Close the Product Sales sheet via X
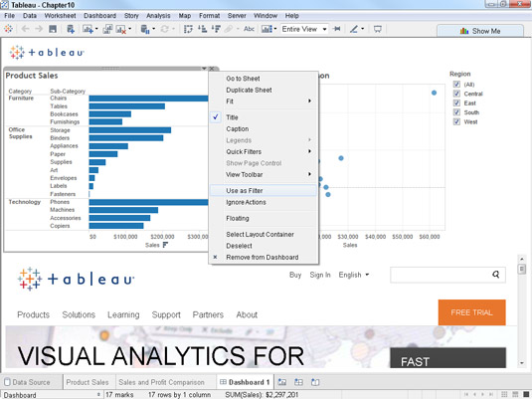The height and width of the screenshot is (399, 532). (212, 69)
